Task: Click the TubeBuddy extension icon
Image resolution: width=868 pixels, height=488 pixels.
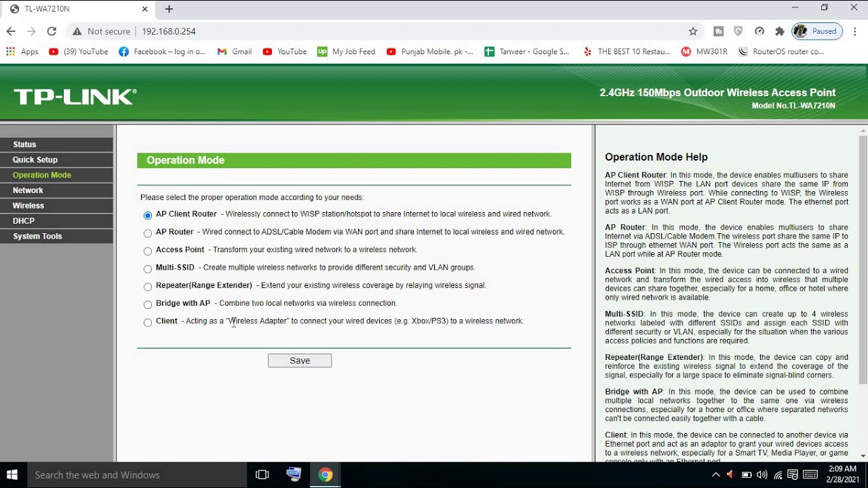Action: point(719,31)
